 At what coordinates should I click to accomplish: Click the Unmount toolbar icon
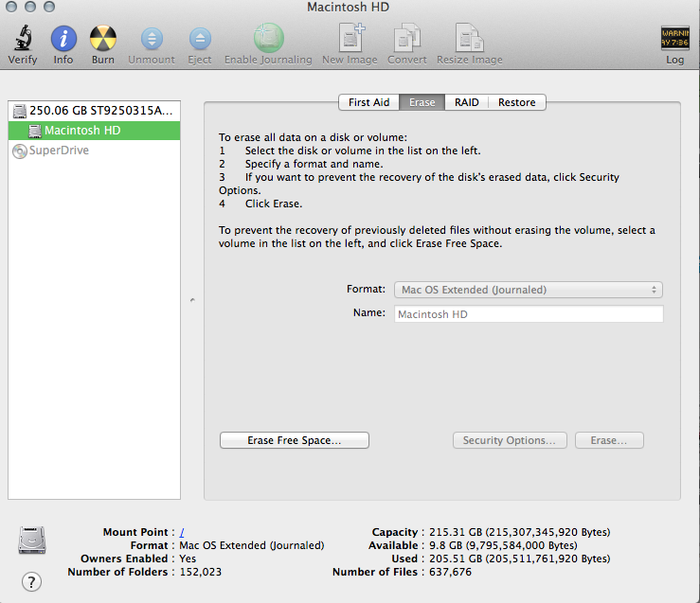152,39
